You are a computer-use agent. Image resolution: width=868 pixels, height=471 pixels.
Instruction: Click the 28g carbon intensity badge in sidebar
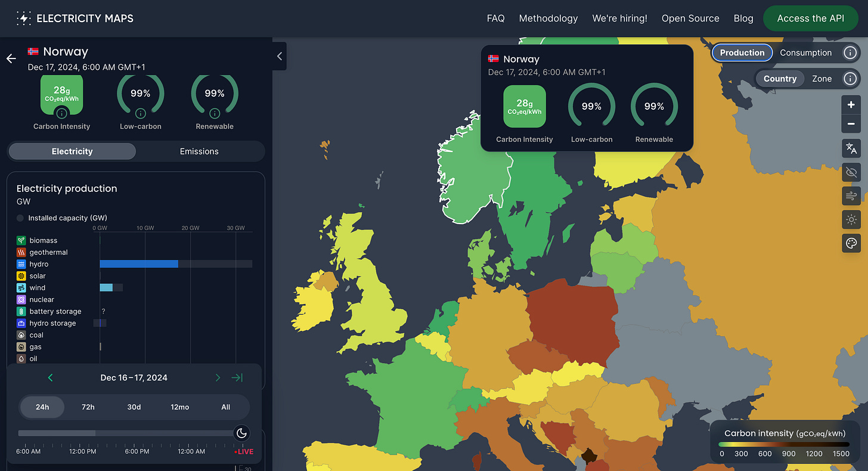[61, 95]
